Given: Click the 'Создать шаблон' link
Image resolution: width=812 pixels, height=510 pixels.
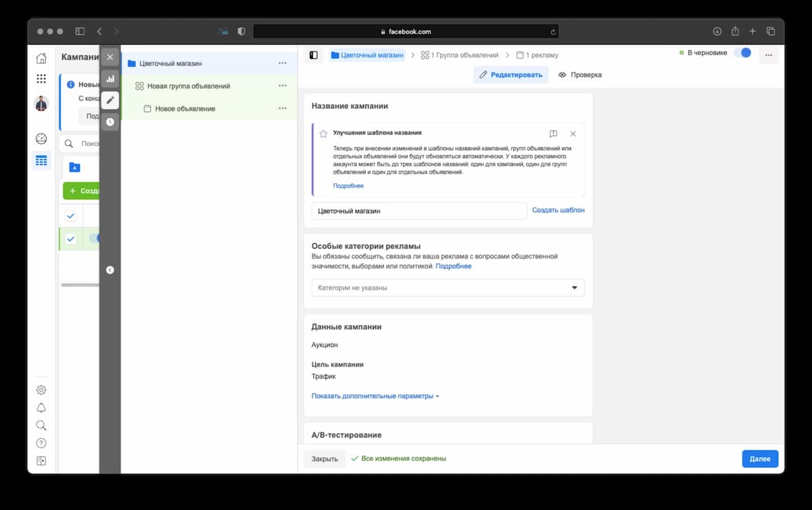Looking at the screenshot, I should point(558,211).
